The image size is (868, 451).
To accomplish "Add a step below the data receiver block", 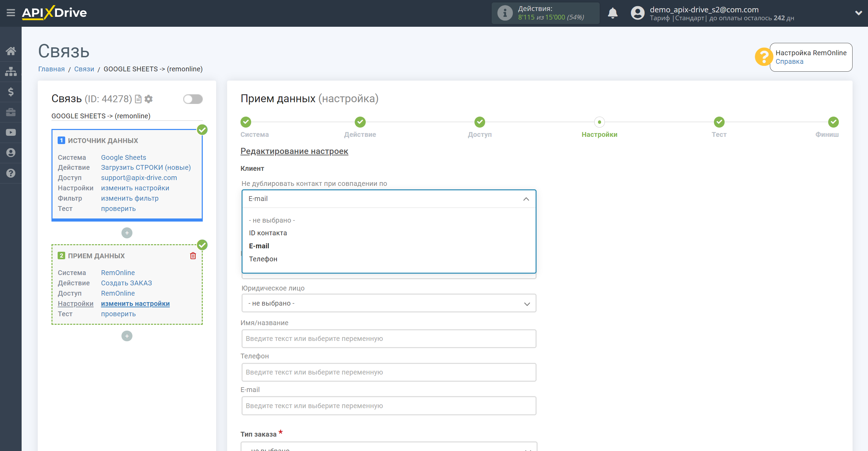I will pyautogui.click(x=127, y=336).
